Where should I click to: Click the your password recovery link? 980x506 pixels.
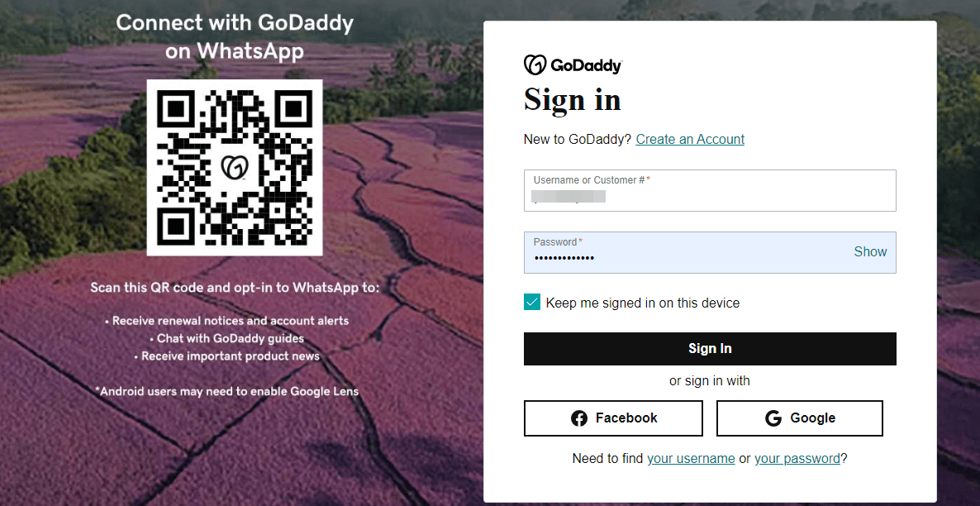797,458
